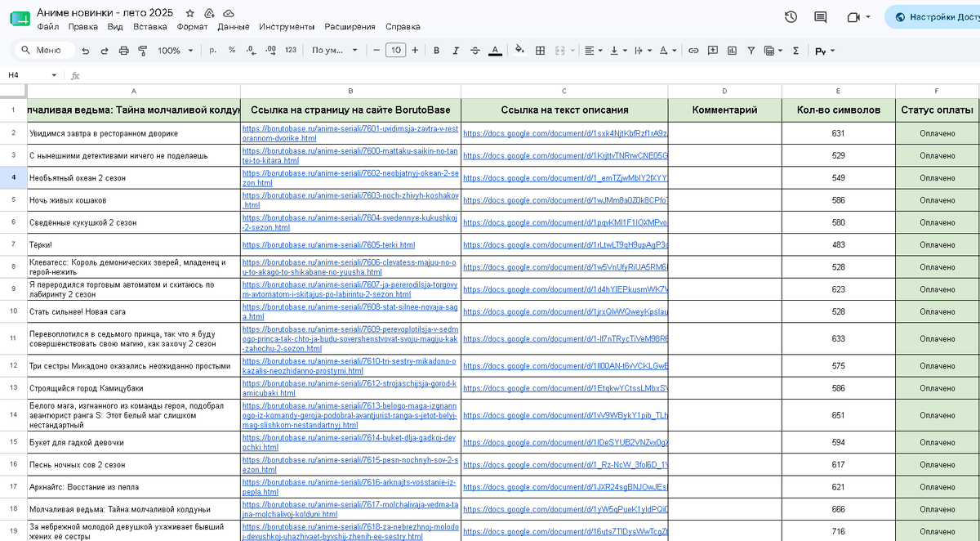Screen dimensions: 980x541
Task: Open borutobase link for 7605-terki
Action: click(x=328, y=244)
